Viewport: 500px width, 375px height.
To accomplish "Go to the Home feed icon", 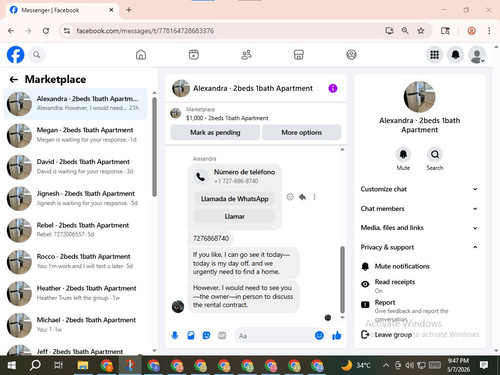I will [141, 55].
